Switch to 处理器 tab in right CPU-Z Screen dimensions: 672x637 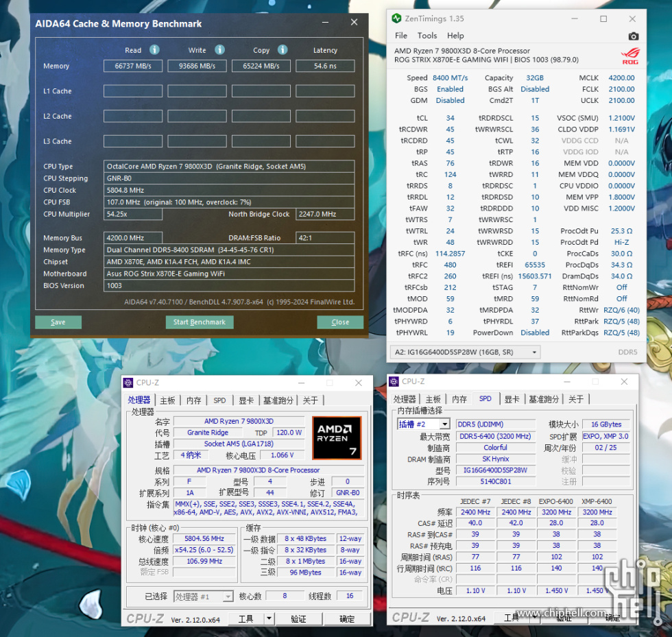405,399
